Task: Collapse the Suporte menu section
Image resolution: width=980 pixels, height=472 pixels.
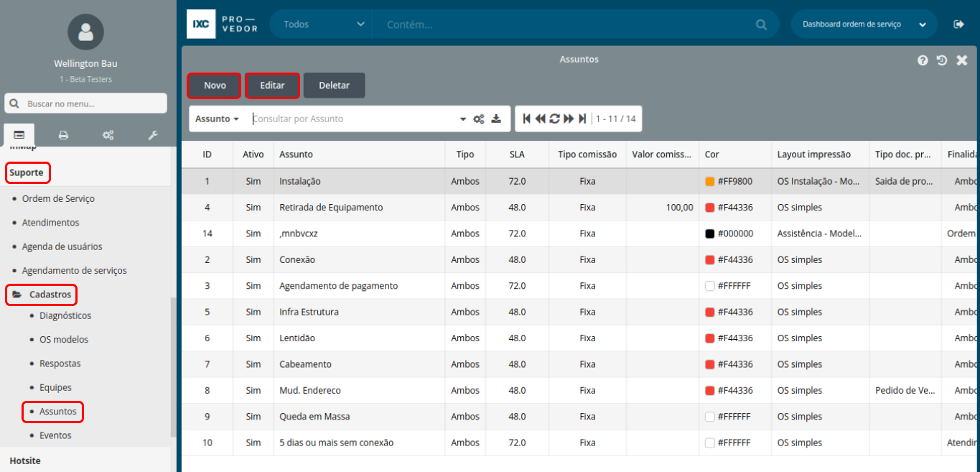Action: click(27, 172)
